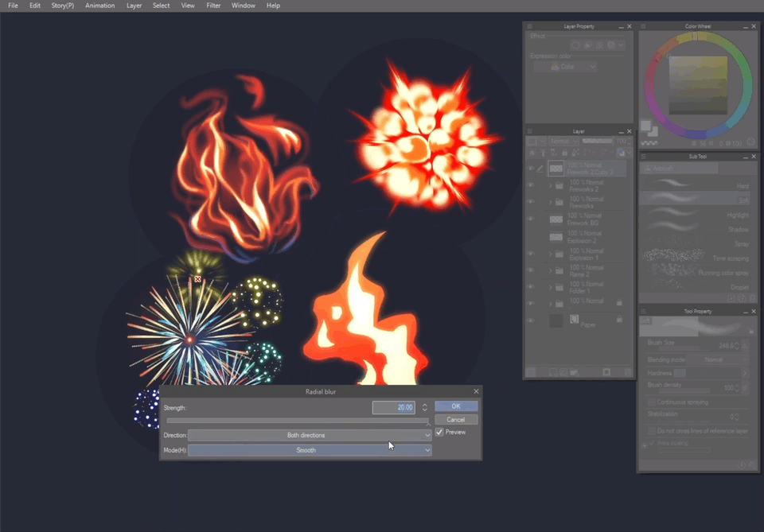The height and width of the screenshot is (532, 764).
Task: Select the Firework BG layer thumbnail
Action: point(556,219)
